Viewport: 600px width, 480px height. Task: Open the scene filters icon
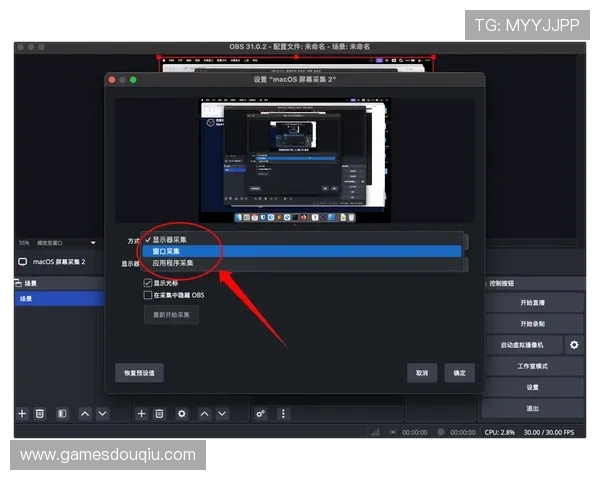(62, 413)
